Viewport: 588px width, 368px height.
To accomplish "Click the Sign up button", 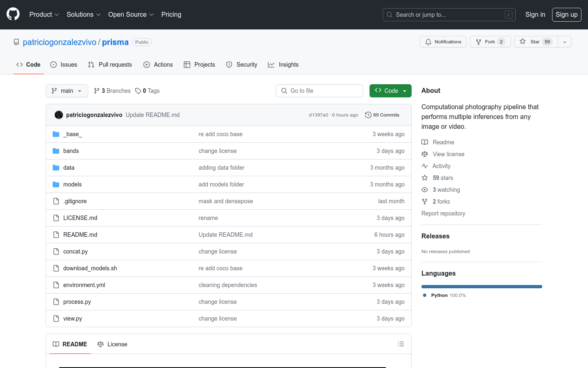I will pos(567,14).
